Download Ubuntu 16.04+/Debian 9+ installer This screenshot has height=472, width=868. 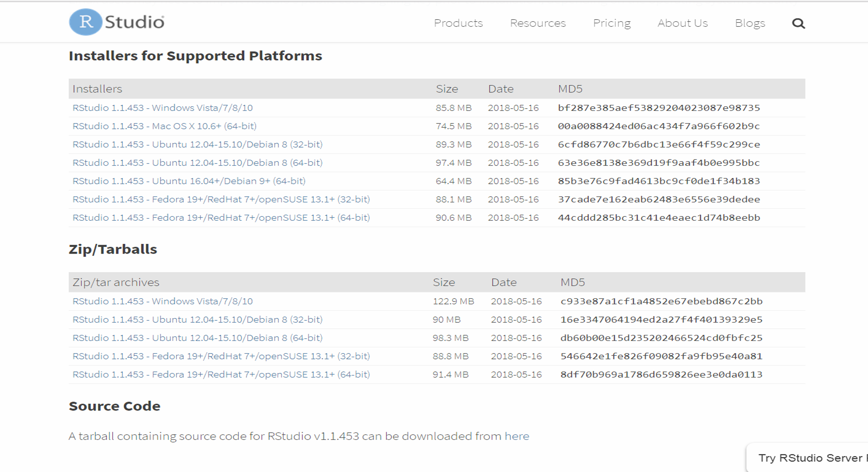click(x=189, y=181)
